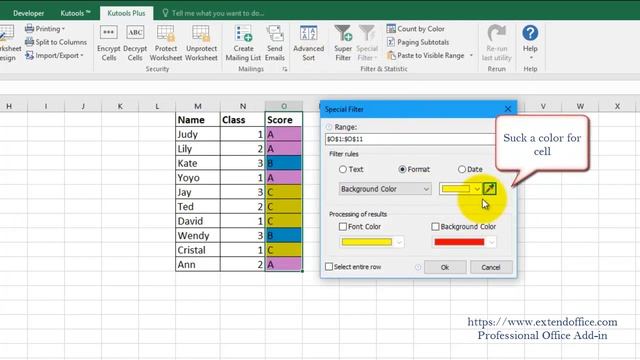Click Count by Color tool

[416, 29]
